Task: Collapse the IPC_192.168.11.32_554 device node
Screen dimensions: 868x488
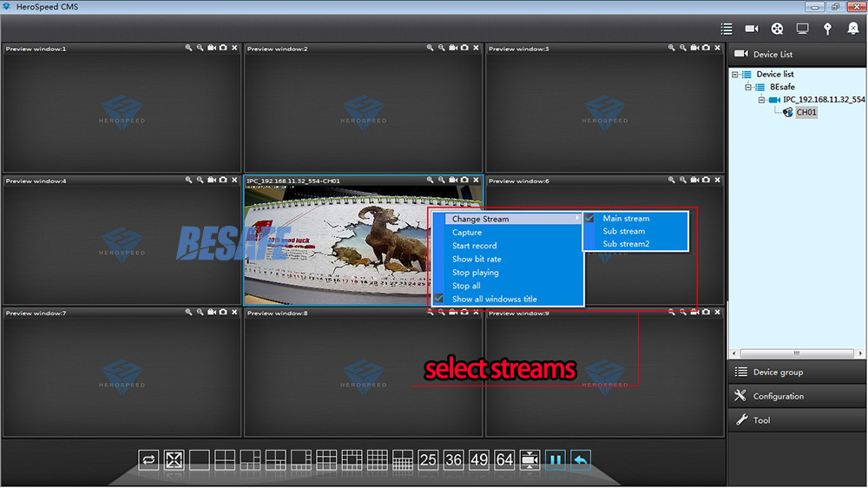Action: click(761, 100)
